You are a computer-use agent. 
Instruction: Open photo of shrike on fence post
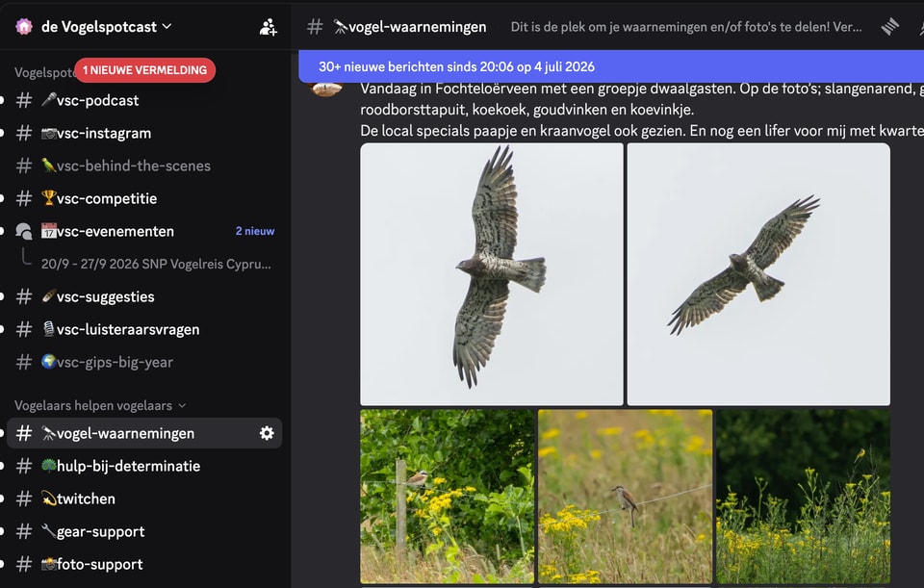448,496
